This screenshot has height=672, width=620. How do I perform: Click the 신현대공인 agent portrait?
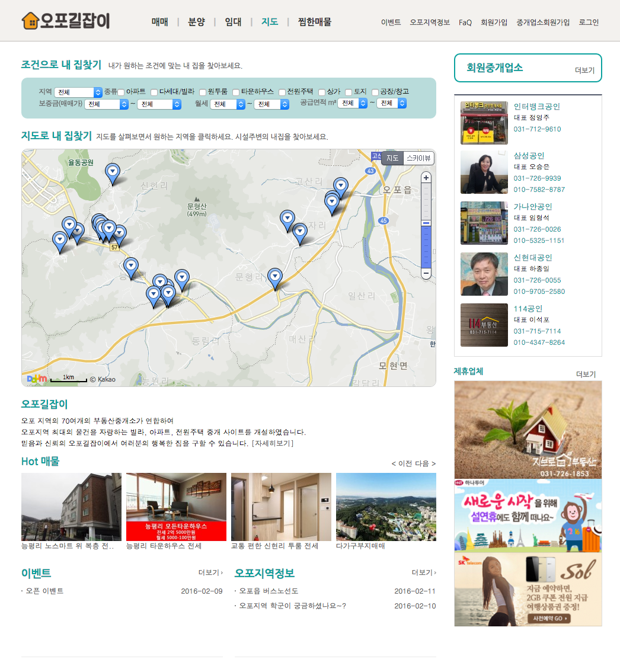pos(484,274)
